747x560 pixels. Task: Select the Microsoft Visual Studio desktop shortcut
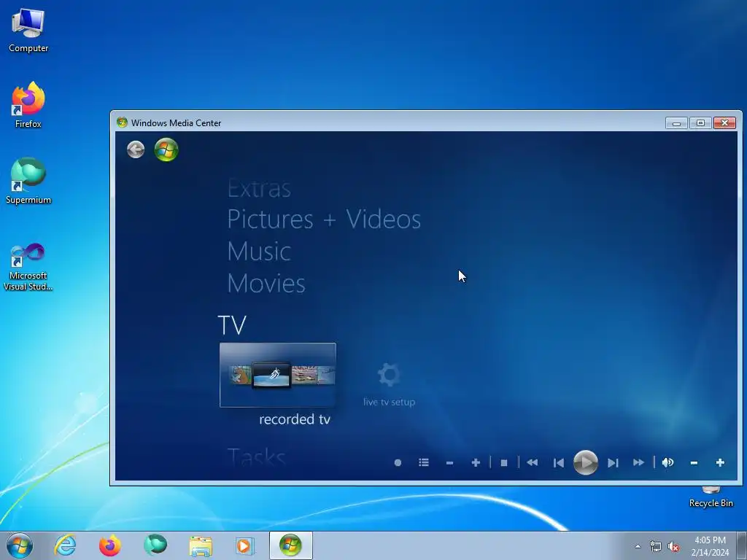click(28, 267)
